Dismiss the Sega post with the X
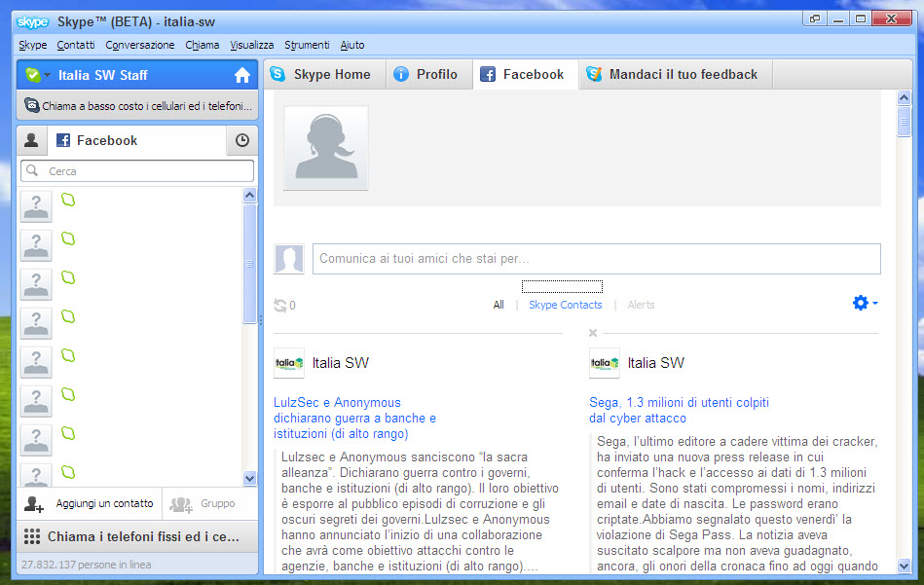924x585 pixels. tap(593, 333)
